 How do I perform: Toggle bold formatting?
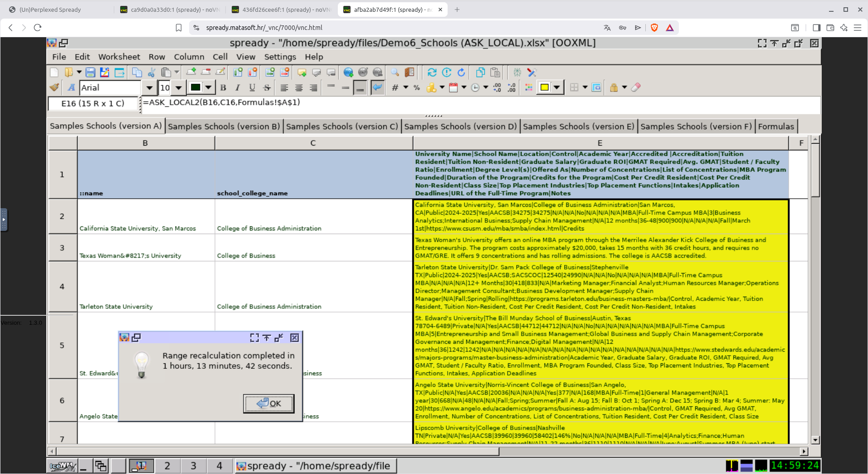tap(223, 88)
